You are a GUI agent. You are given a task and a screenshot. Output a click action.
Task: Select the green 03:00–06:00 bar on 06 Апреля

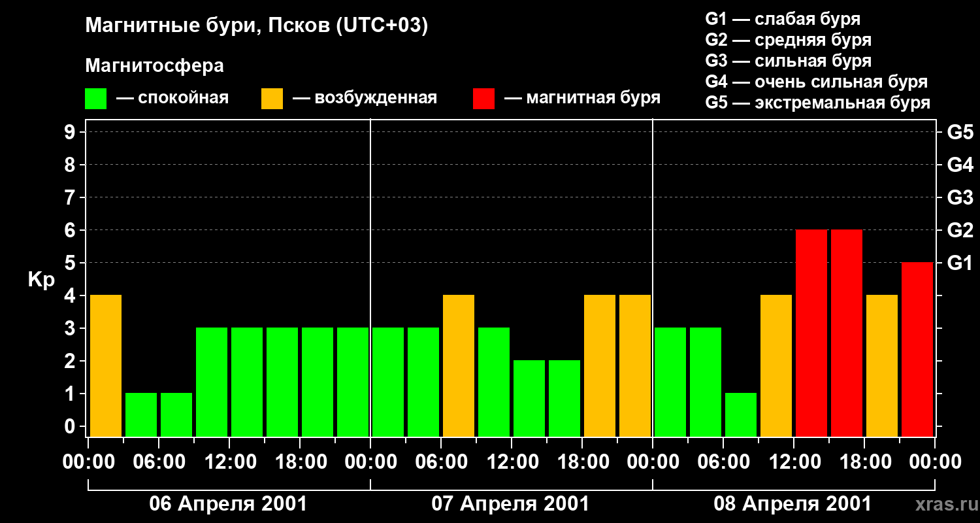141,414
